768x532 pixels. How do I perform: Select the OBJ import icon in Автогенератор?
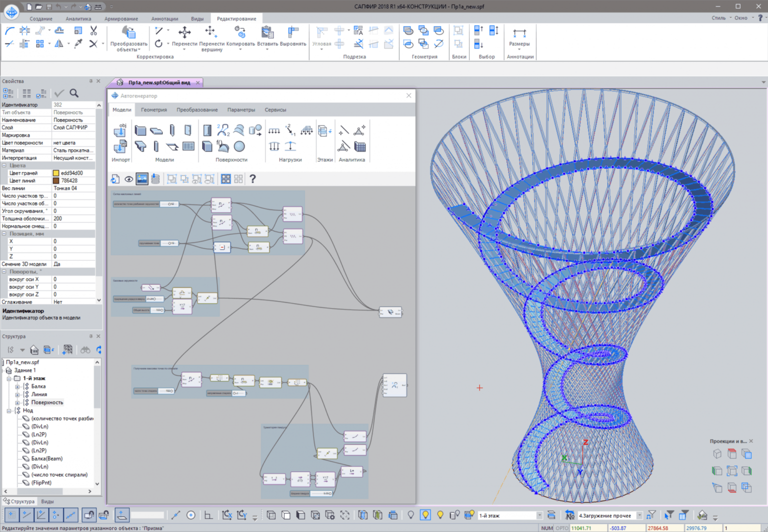(120, 130)
